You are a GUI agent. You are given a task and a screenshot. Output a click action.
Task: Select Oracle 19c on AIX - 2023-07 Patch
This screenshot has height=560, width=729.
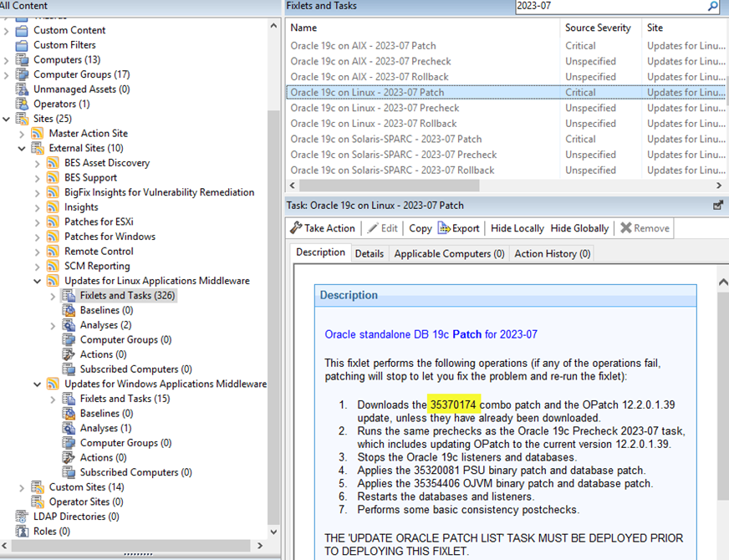pos(506,46)
